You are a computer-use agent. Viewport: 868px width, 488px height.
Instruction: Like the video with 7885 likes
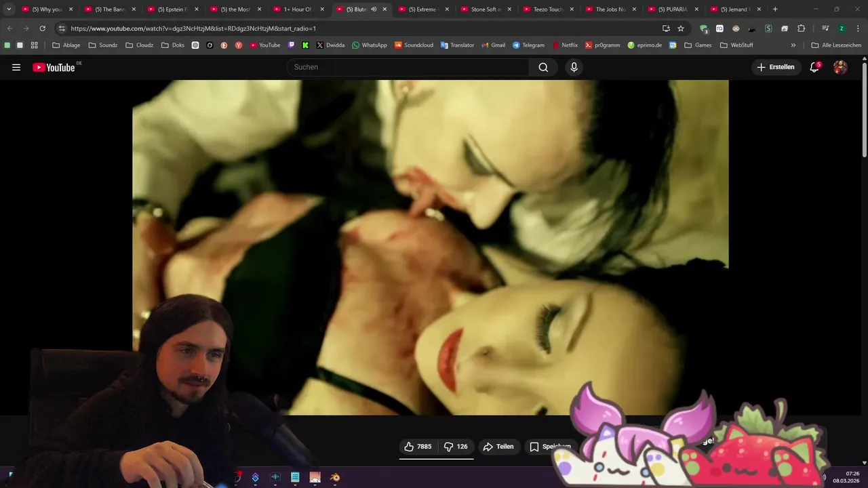point(418,447)
